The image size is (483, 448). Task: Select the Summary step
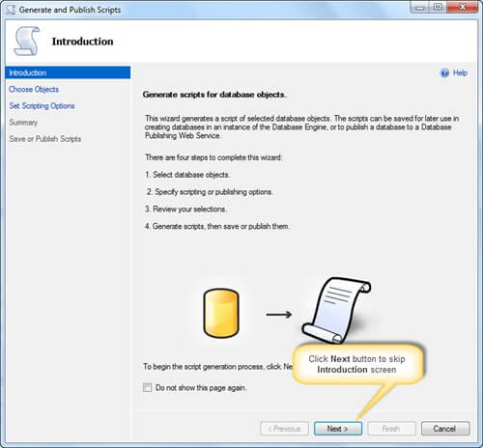point(23,123)
